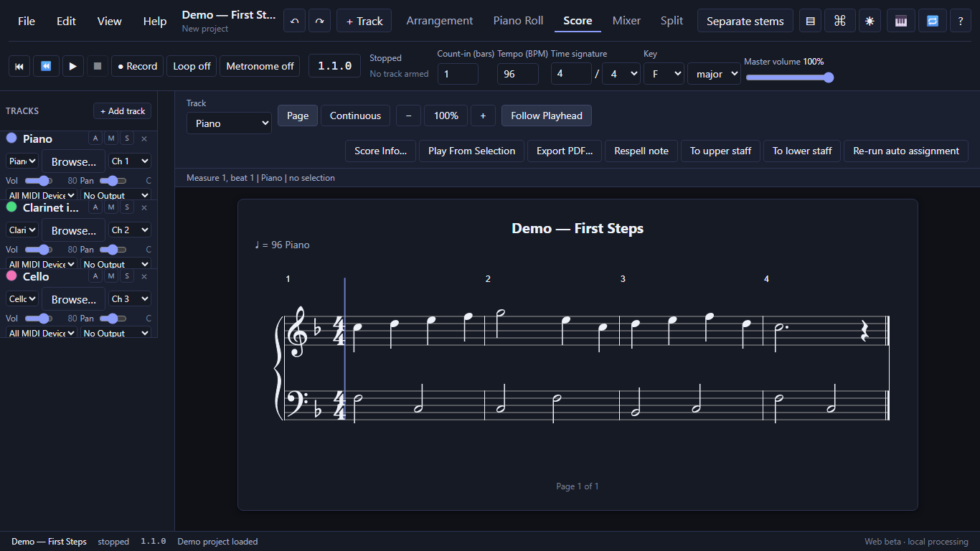Click the Cello track pink color dot
The image size is (980, 551).
point(11,275)
